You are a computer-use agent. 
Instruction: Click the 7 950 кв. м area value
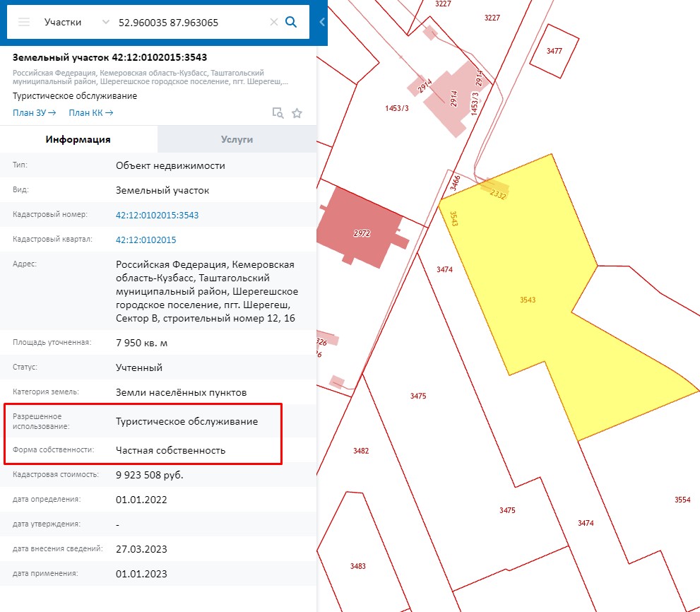pos(141,343)
